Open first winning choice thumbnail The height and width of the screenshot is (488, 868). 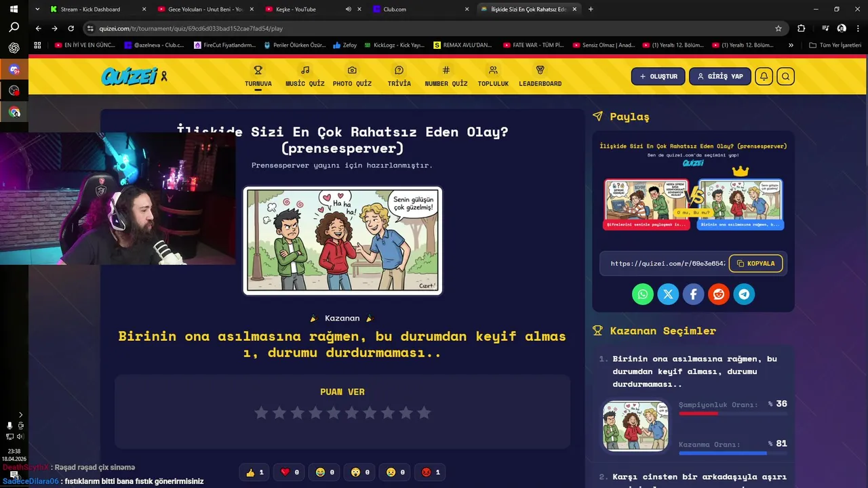click(635, 426)
